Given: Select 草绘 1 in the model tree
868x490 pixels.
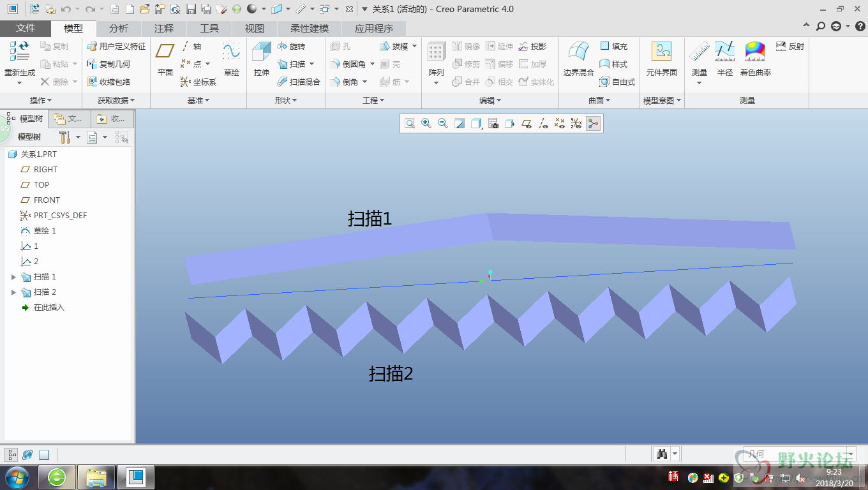Looking at the screenshot, I should click(x=38, y=231).
